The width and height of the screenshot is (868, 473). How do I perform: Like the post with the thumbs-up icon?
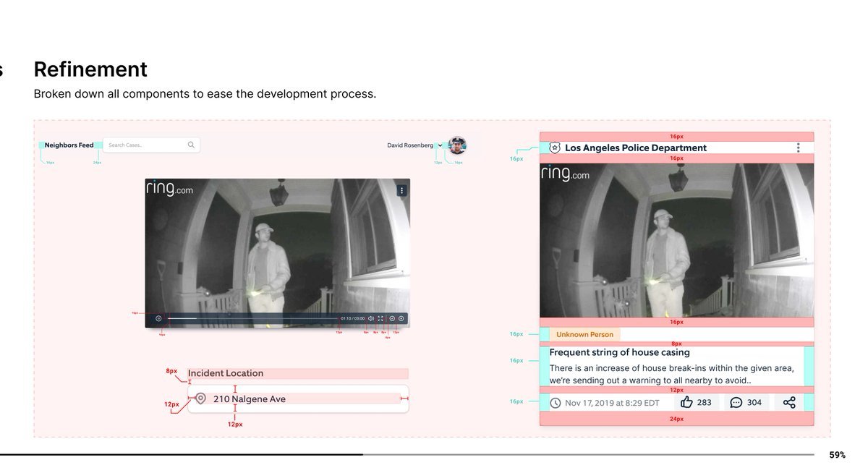(x=686, y=402)
